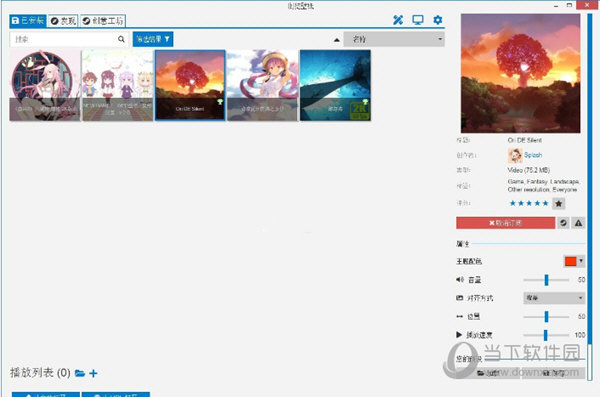Image resolution: width=600 pixels, height=397 pixels.
Task: Click the alignment icon beside 对齐方式
Action: [x=460, y=298]
